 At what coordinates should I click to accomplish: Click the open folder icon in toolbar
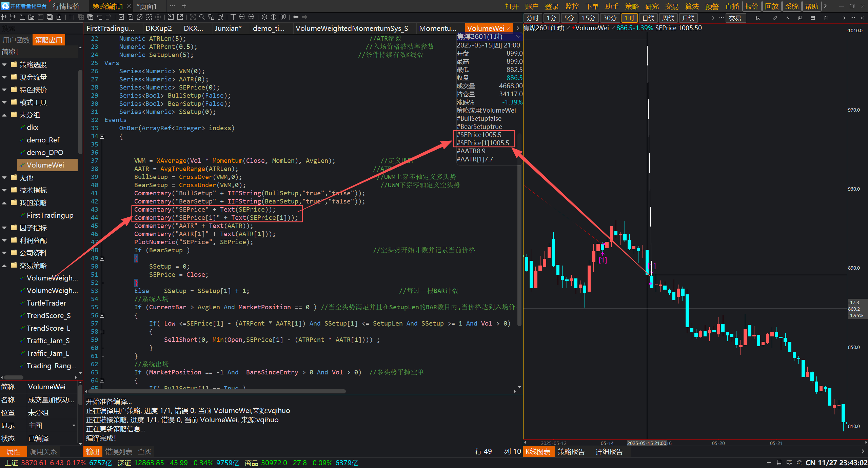point(22,17)
